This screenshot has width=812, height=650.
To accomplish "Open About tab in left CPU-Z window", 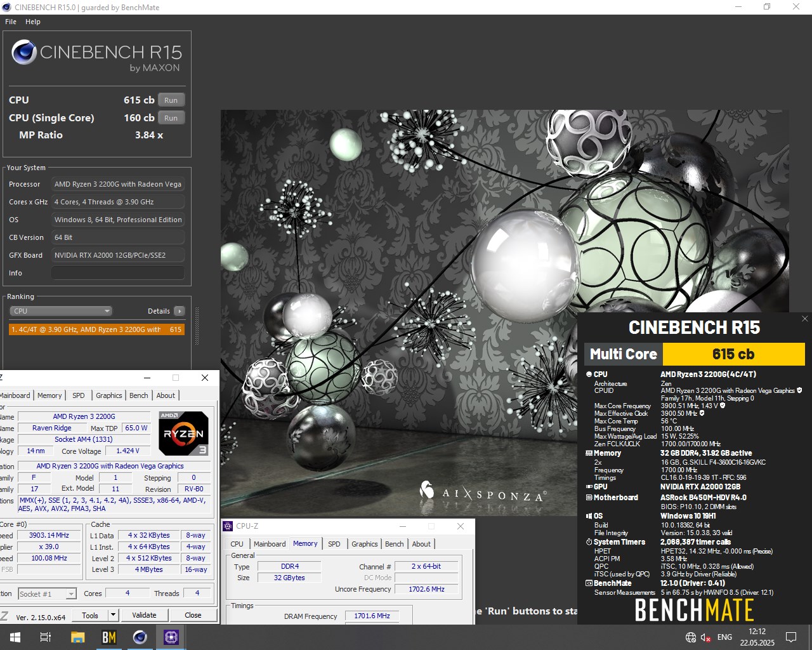I will 166,395.
